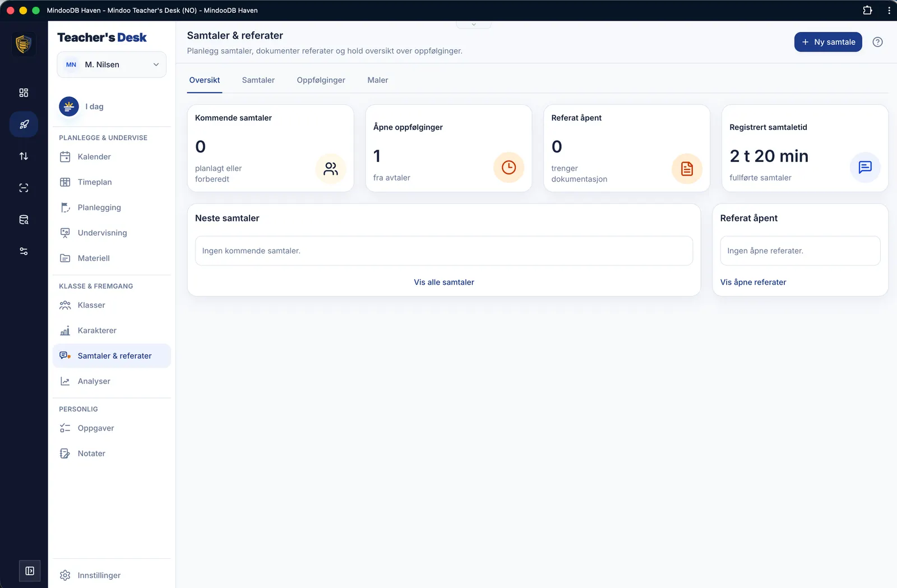Click the MN avatar badge

click(x=71, y=64)
